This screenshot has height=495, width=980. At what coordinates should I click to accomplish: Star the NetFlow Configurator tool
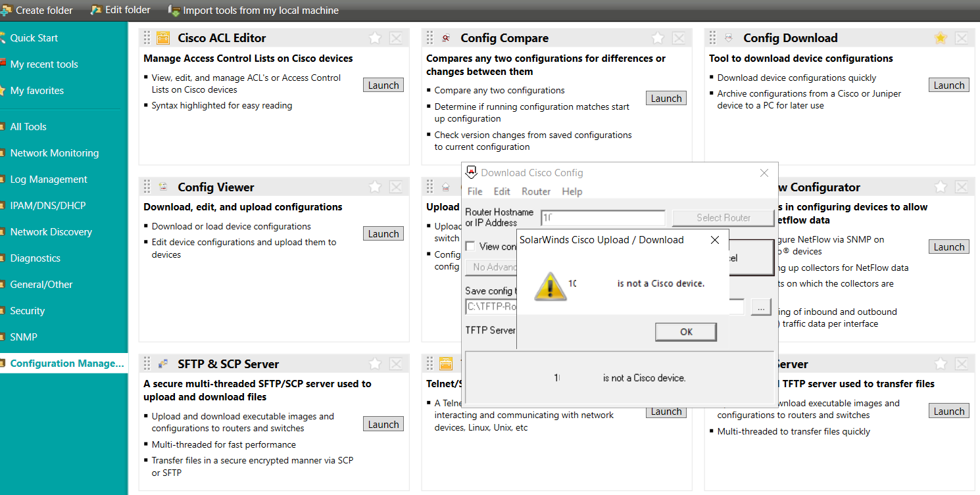tap(941, 187)
